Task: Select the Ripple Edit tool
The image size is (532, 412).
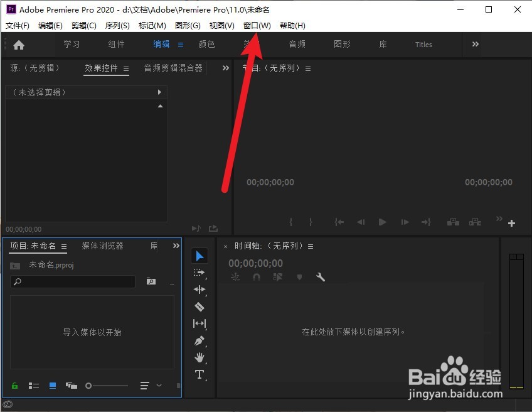Action: [199, 290]
